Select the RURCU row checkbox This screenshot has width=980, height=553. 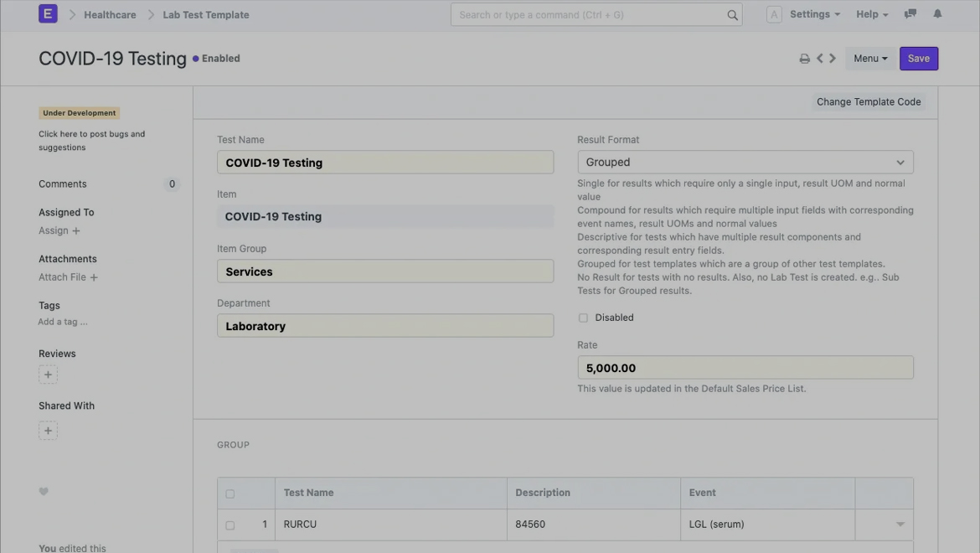click(x=230, y=525)
